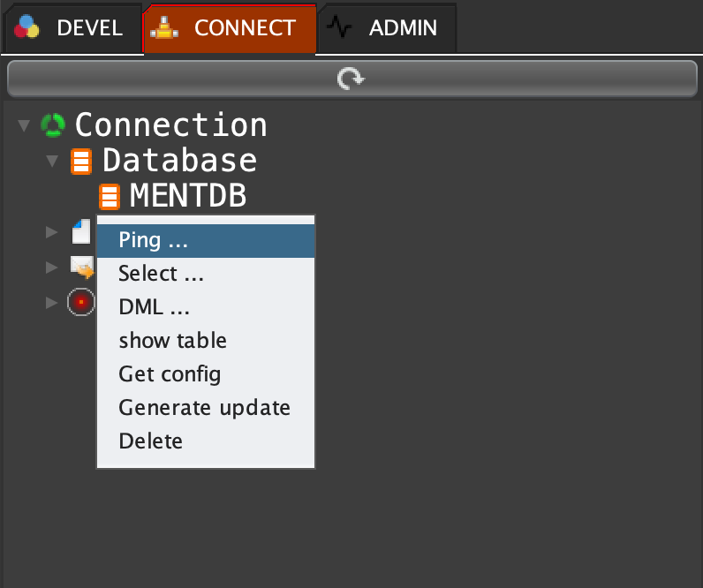Viewport: 703px width, 588px height.
Task: Click the MENTDB database icon
Action: pos(110,196)
